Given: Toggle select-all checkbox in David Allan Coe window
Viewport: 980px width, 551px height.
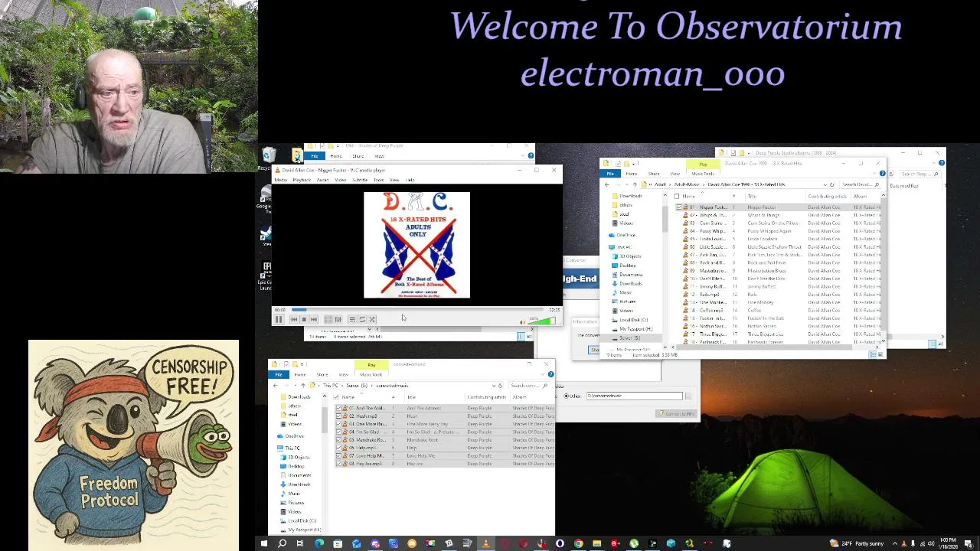Looking at the screenshot, I should 677,196.
